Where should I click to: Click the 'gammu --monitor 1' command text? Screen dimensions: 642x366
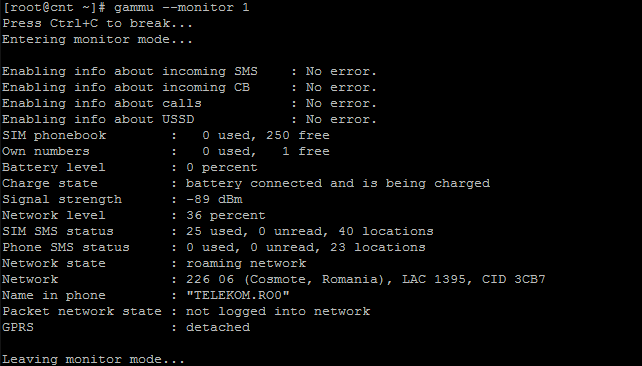(181, 8)
